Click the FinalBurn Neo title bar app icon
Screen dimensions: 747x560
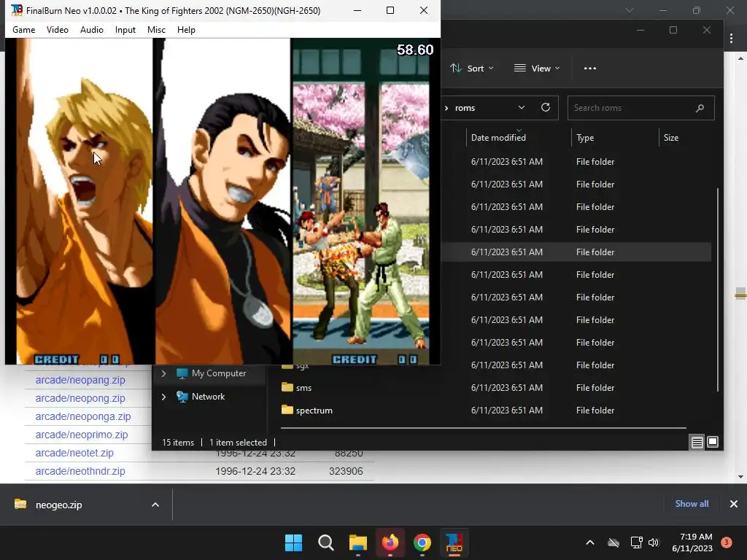[17, 10]
